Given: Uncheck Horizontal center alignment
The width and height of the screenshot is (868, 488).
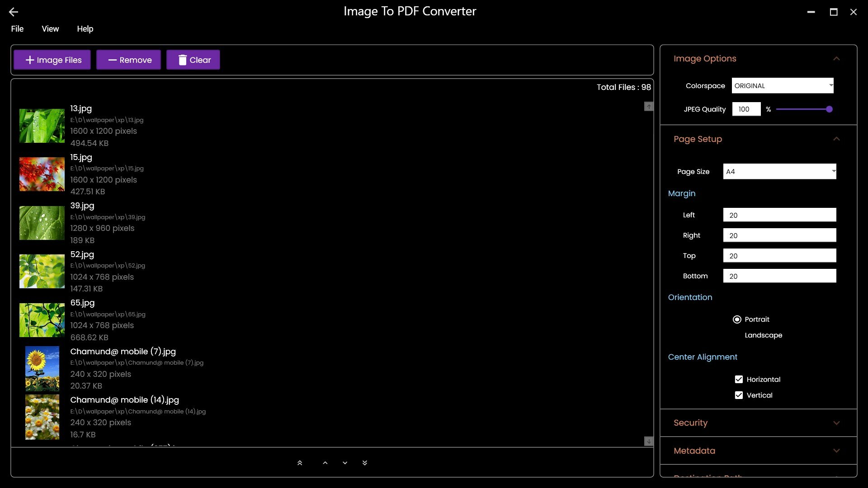Looking at the screenshot, I should [x=739, y=380].
